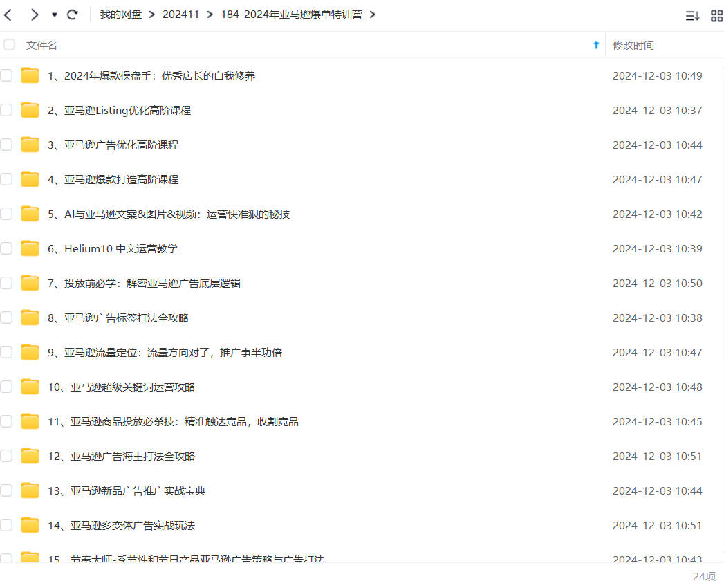Open 4、亚马逊爆款打造高阶课程 folder name
The width and height of the screenshot is (724, 588).
click(x=113, y=180)
